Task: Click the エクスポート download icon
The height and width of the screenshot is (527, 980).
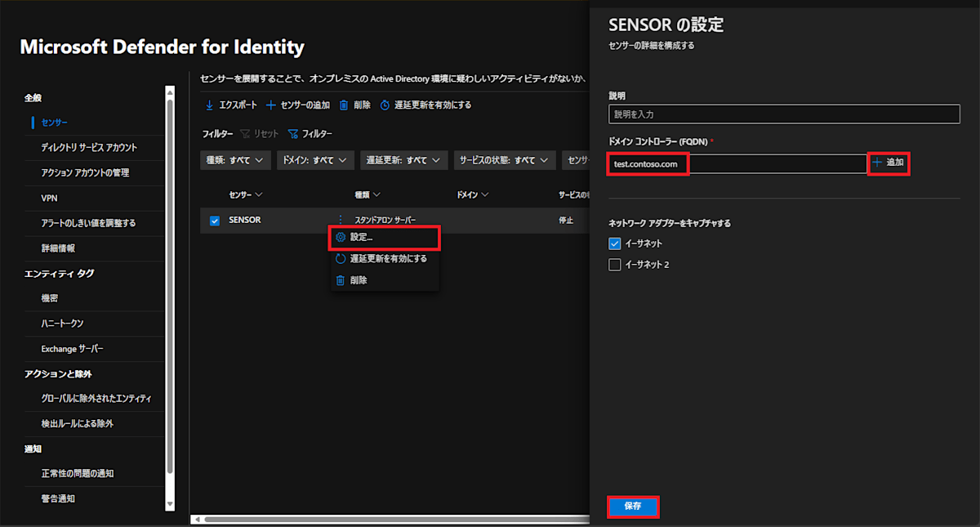Action: pos(209,105)
